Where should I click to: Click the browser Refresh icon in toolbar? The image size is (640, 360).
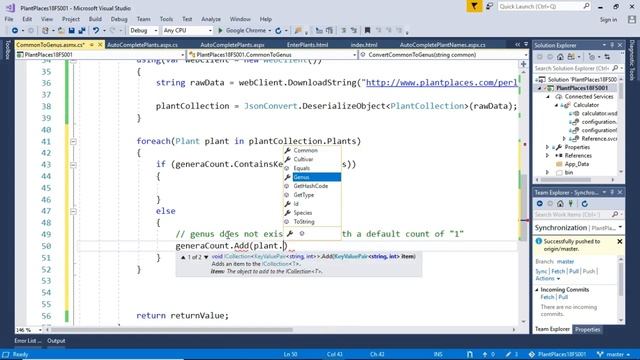click(278, 31)
